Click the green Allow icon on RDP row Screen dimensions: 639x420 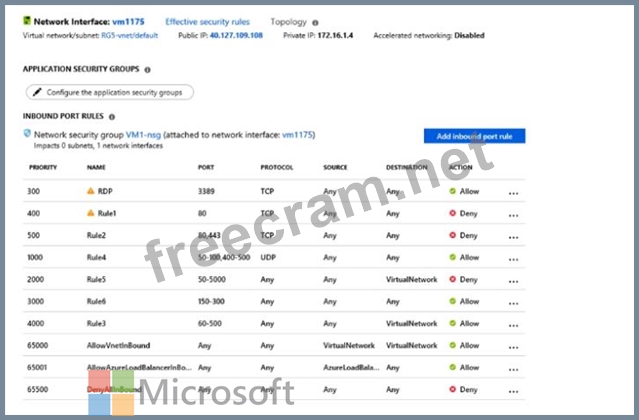click(x=452, y=191)
